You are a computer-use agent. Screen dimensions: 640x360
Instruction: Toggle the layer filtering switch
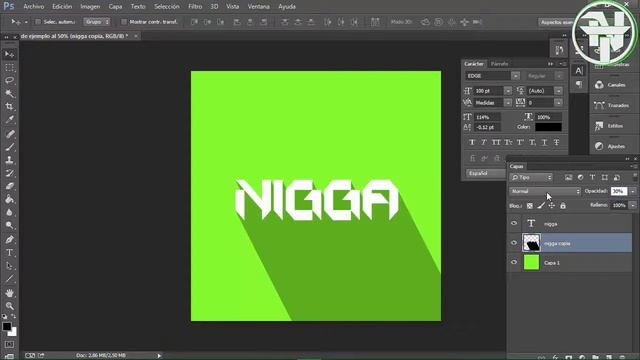(634, 177)
